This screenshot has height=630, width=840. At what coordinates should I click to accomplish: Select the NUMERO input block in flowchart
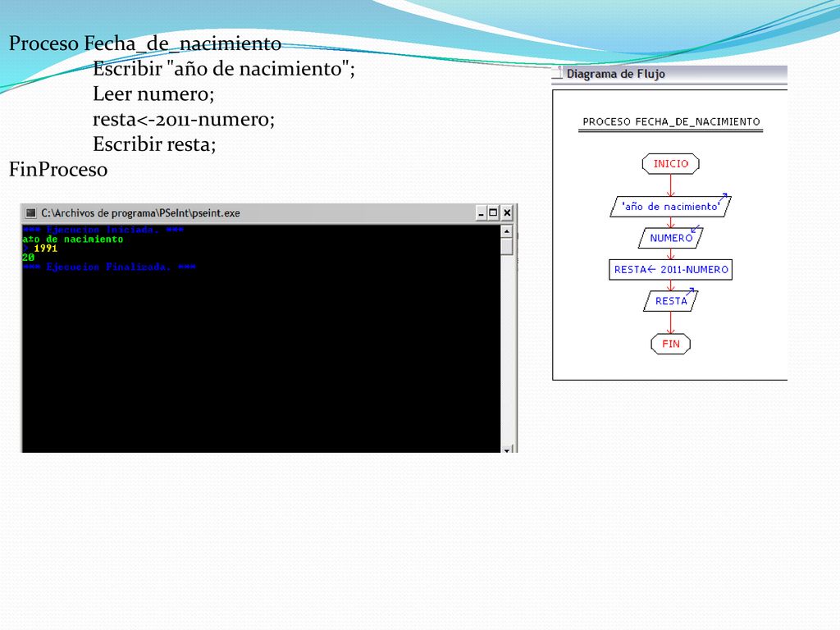[671, 238]
